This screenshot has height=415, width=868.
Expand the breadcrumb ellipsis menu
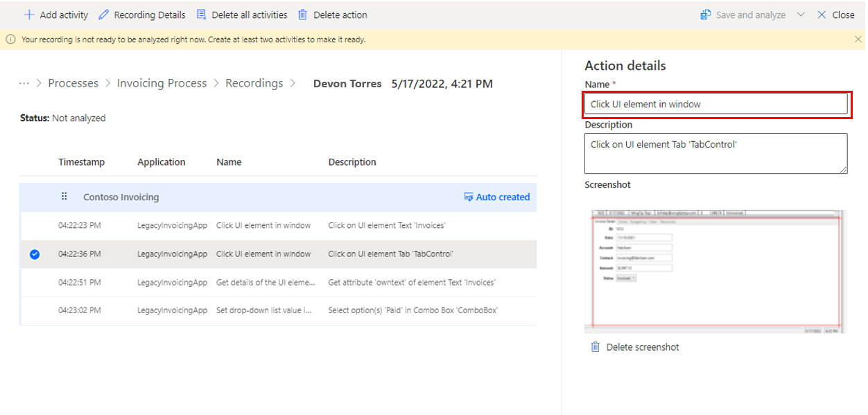[24, 83]
